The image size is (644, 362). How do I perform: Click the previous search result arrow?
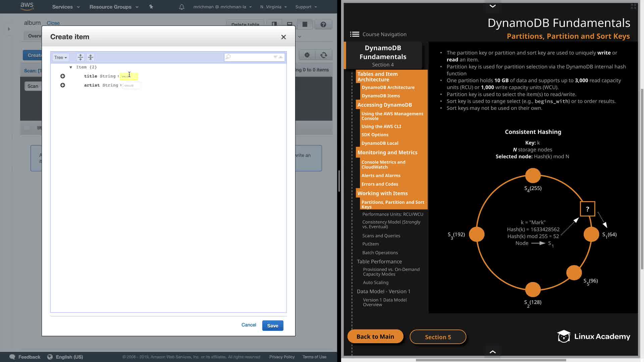point(281,57)
